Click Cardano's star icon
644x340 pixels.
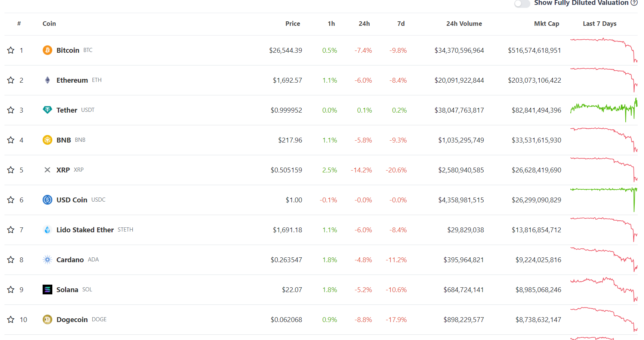click(11, 260)
